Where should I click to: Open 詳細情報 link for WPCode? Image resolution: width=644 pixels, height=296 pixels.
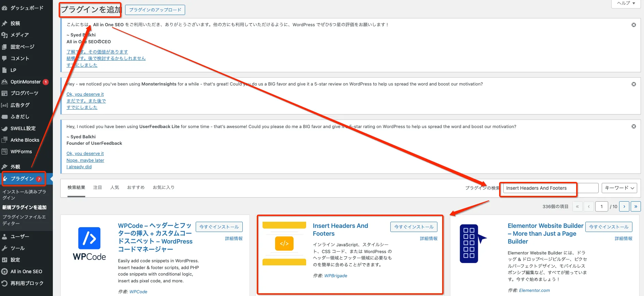234,238
